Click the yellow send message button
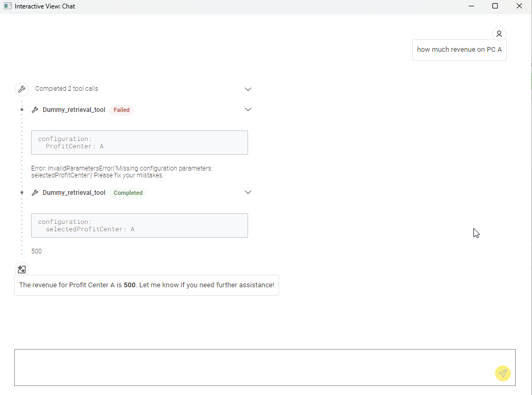 503,373
